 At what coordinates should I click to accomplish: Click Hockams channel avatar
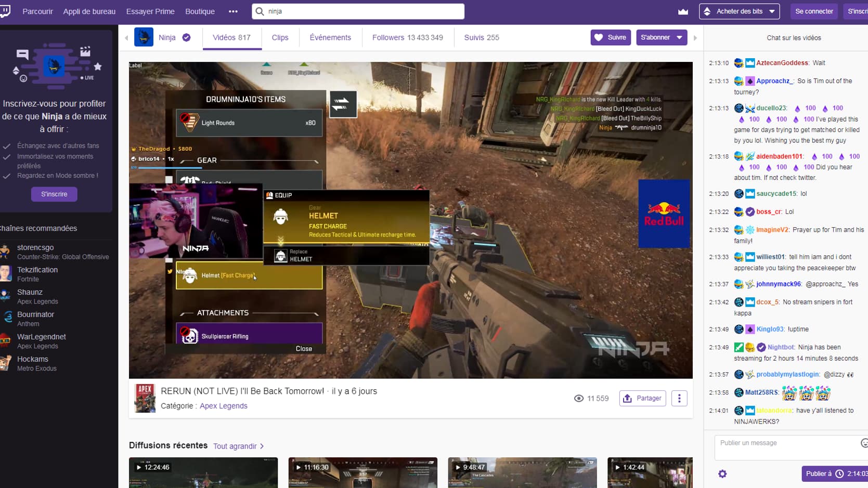5,363
